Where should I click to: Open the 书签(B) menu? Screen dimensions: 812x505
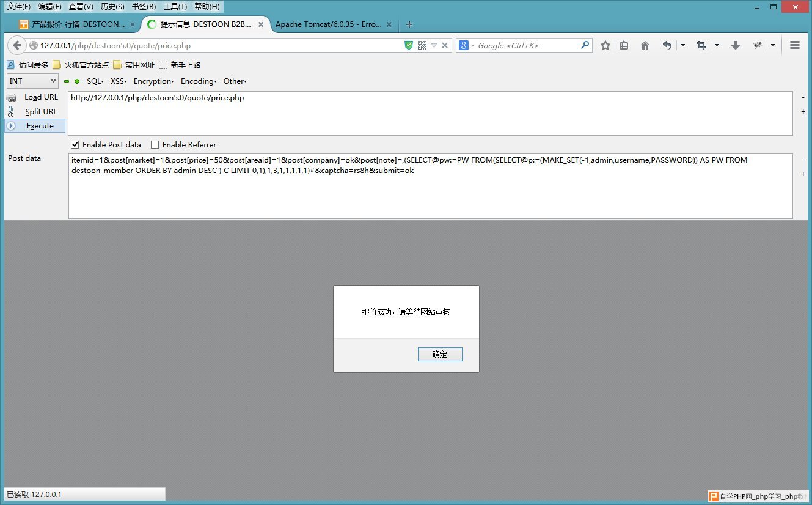coord(144,7)
